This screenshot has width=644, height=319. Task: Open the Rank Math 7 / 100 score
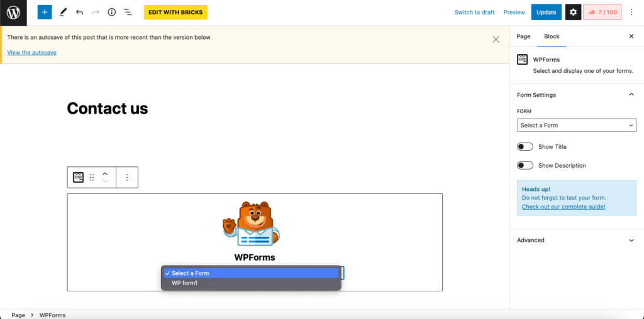[602, 13]
